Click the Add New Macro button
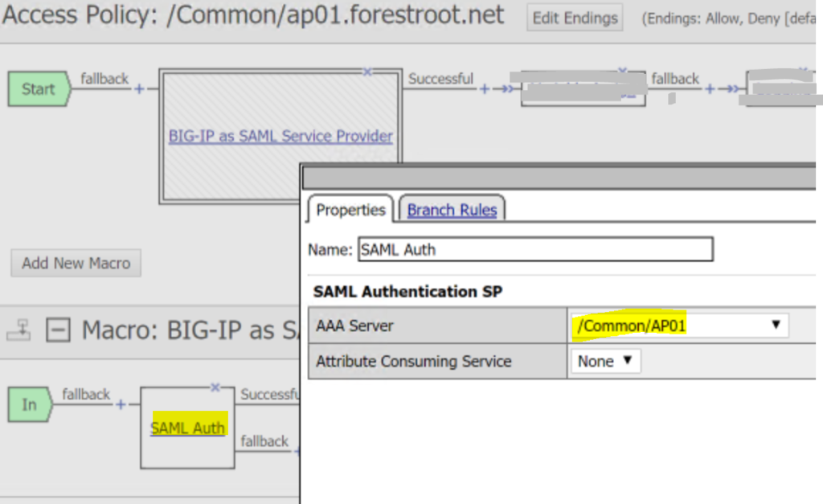Screen dimensions: 823x504 [x=76, y=263]
